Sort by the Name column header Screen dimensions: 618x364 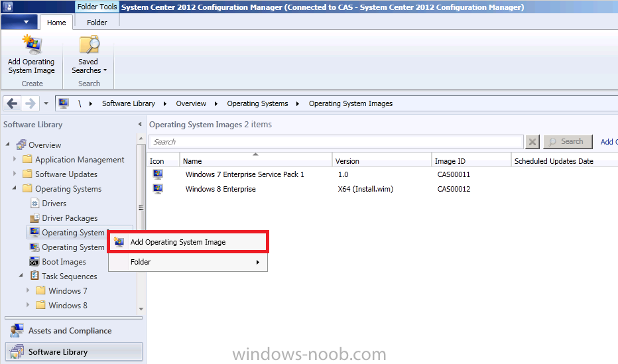pos(256,160)
